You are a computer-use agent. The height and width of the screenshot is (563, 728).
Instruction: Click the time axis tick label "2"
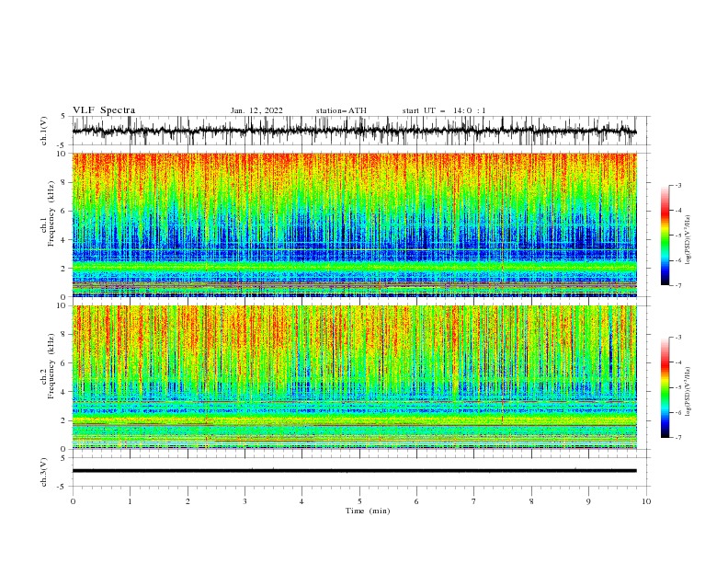(x=188, y=501)
